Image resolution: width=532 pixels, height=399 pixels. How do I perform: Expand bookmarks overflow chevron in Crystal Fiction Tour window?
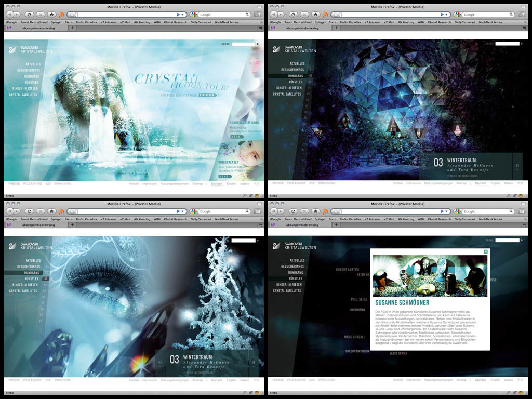pos(261,22)
